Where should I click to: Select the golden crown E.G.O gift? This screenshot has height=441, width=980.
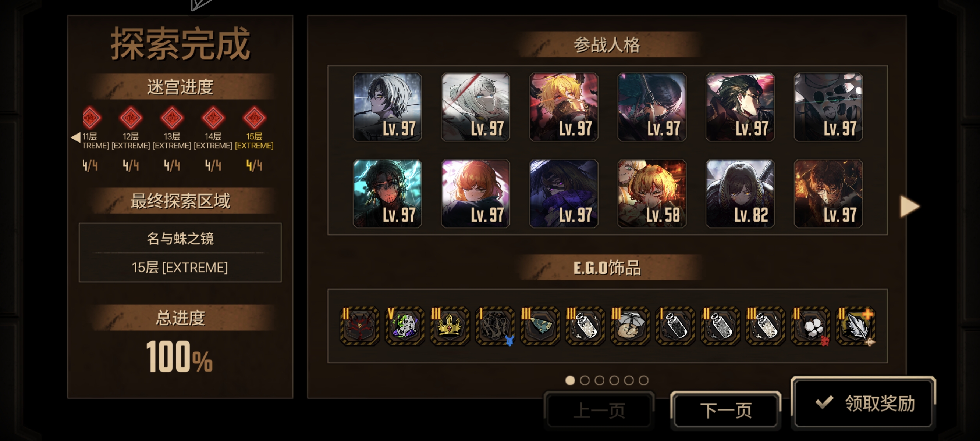tap(450, 326)
